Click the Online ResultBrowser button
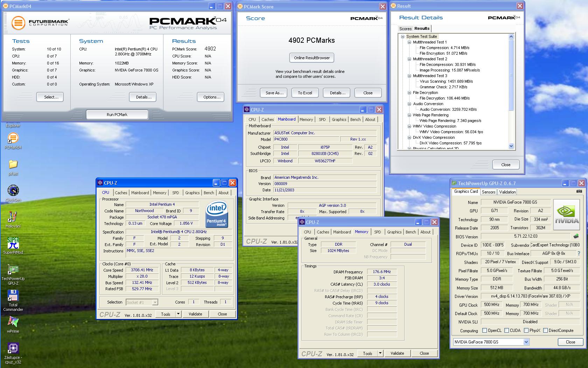 pos(312,58)
